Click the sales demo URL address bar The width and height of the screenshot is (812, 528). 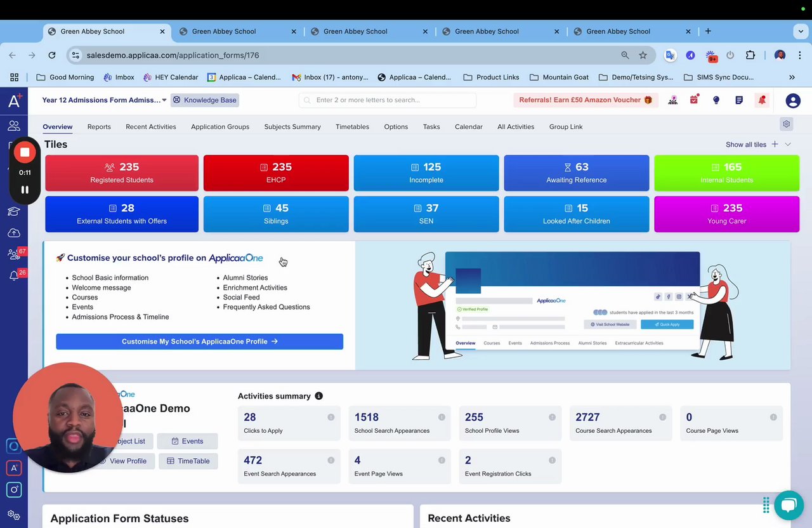coord(343,55)
